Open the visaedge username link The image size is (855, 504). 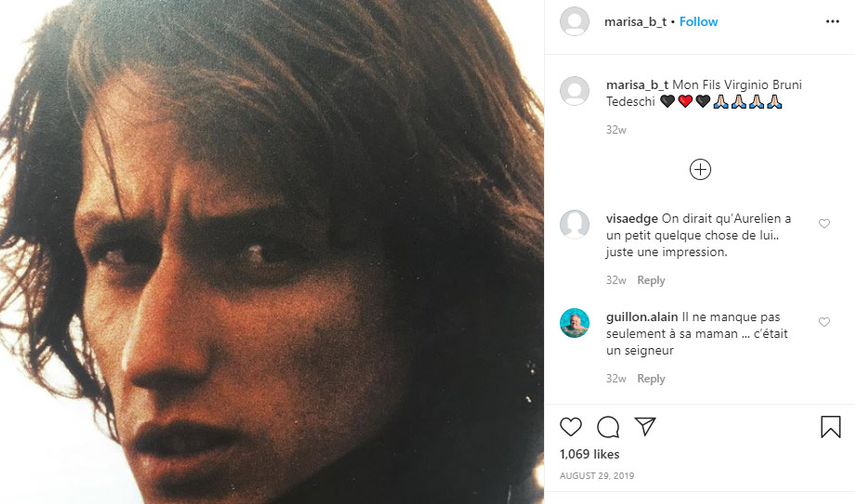631,219
